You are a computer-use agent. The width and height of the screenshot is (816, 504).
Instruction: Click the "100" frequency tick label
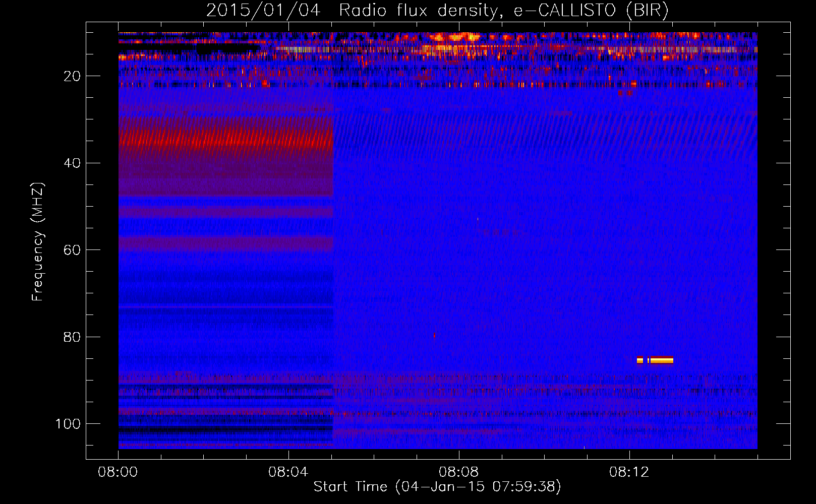[x=68, y=424]
